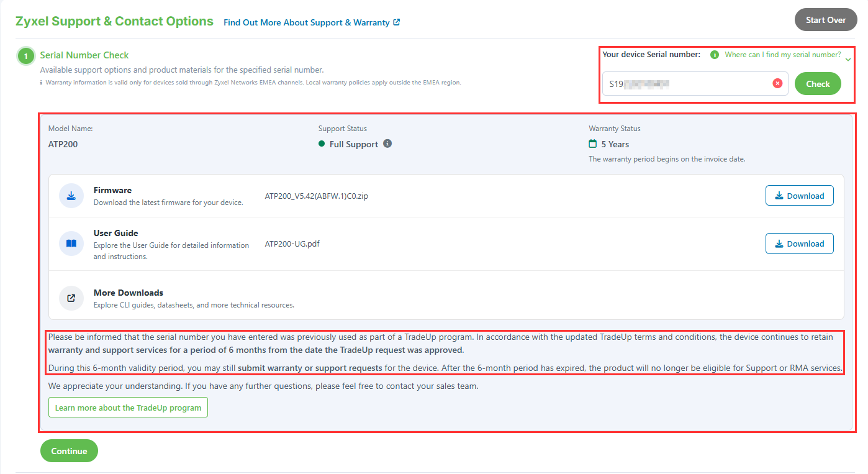This screenshot has height=474, width=868.
Task: Click the 'Support Status' label
Action: point(343,129)
